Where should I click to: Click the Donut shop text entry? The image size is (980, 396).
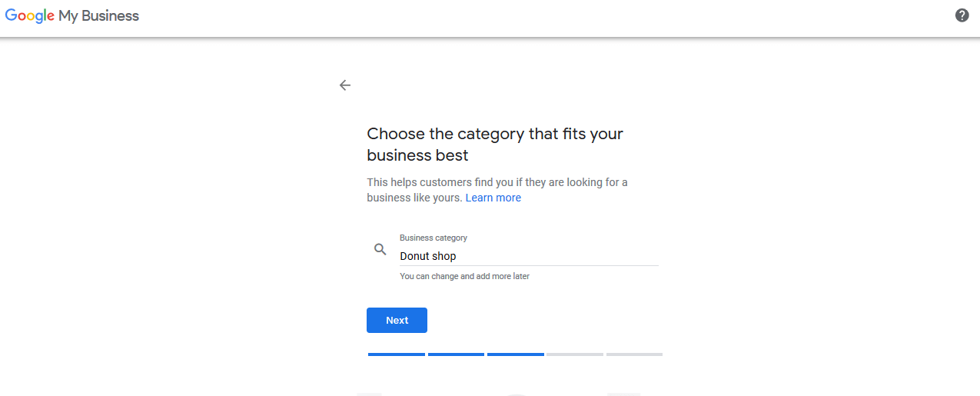click(x=428, y=256)
